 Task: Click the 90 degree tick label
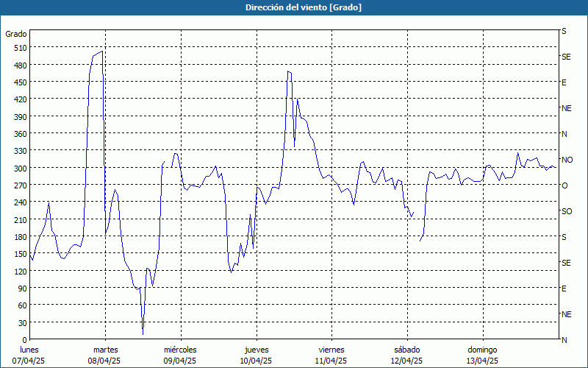pyautogui.click(x=21, y=289)
